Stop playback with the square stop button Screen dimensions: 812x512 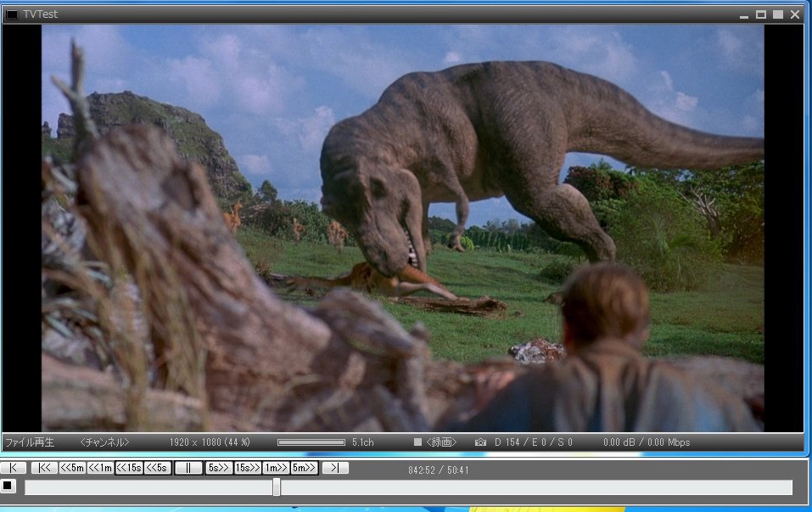click(8, 486)
